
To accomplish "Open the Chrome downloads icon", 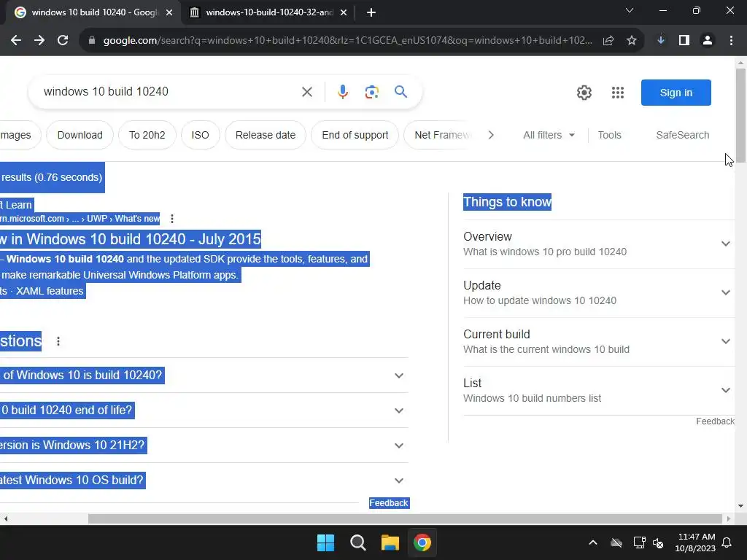I will point(661,41).
